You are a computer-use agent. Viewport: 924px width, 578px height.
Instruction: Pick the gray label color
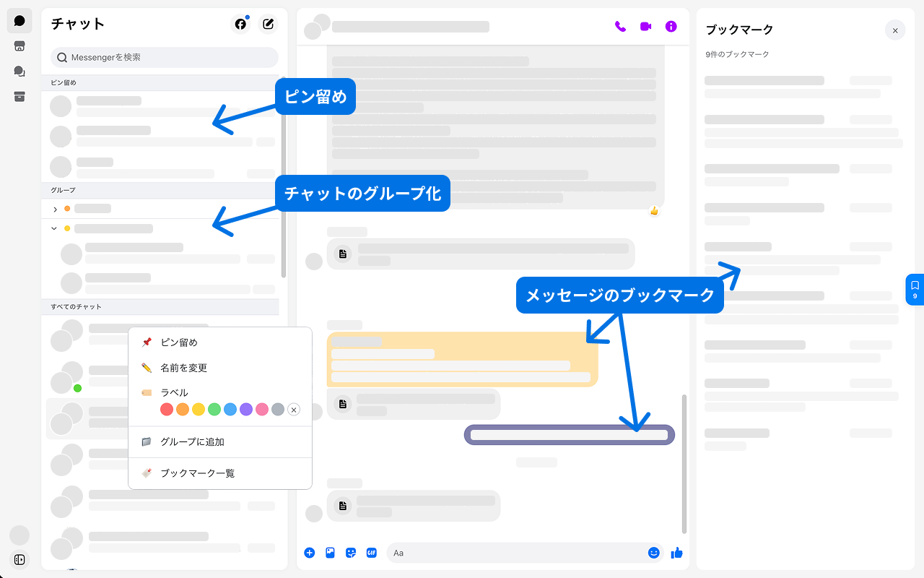click(278, 410)
